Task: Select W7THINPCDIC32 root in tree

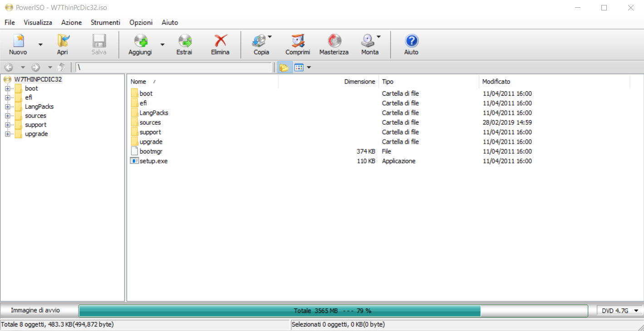Action: (x=38, y=79)
